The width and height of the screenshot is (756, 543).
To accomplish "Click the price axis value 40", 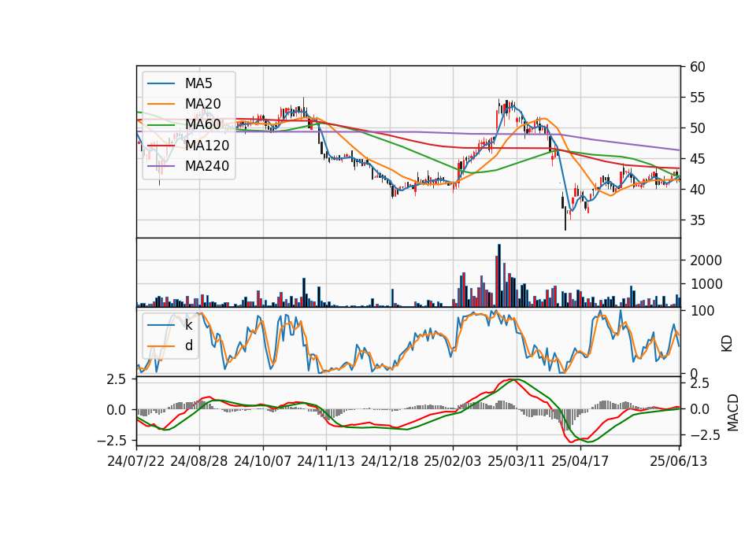I will pyautogui.click(x=697, y=190).
